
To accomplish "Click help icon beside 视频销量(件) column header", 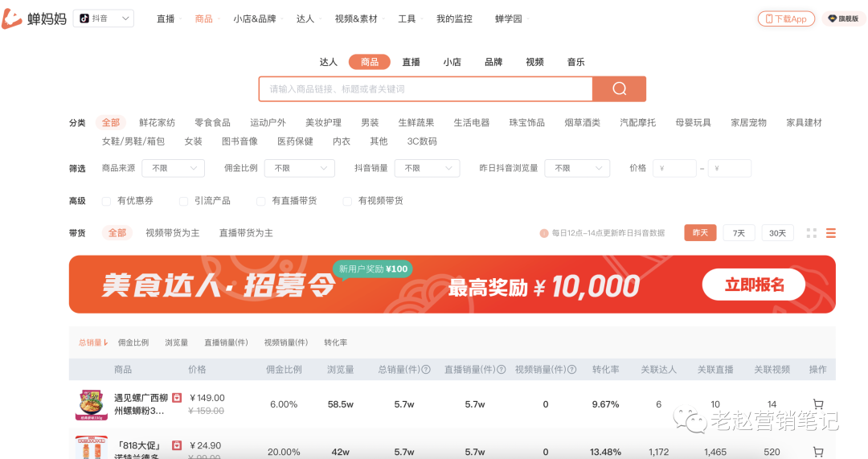I will 572,370.
